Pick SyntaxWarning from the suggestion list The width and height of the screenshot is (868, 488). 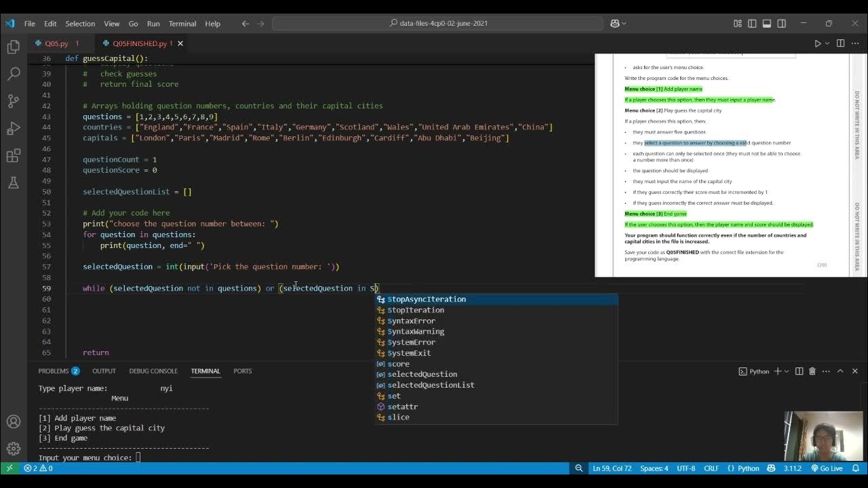coord(496,331)
